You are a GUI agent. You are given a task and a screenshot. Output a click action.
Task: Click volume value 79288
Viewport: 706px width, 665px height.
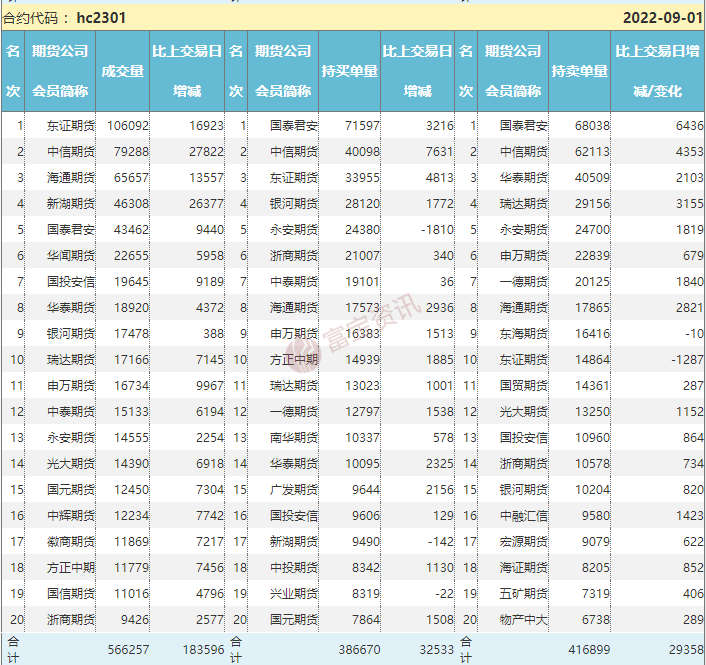131,152
